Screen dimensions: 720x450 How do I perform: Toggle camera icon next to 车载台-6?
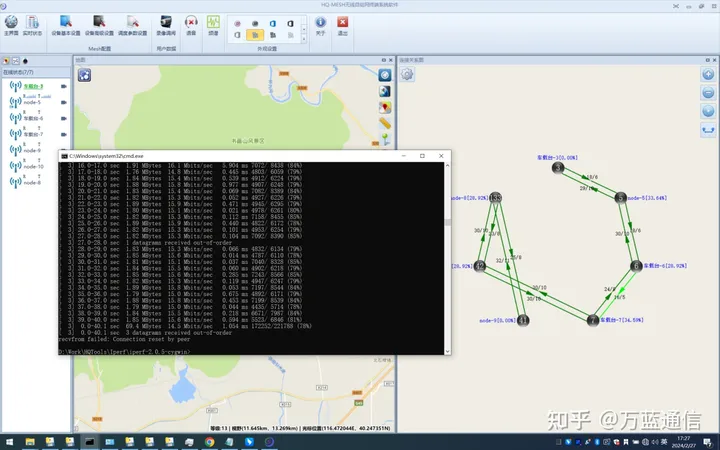(64, 118)
